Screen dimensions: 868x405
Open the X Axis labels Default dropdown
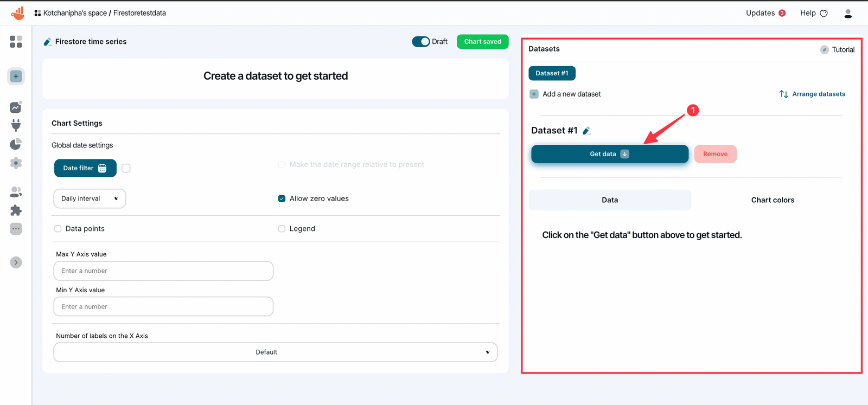tap(275, 352)
